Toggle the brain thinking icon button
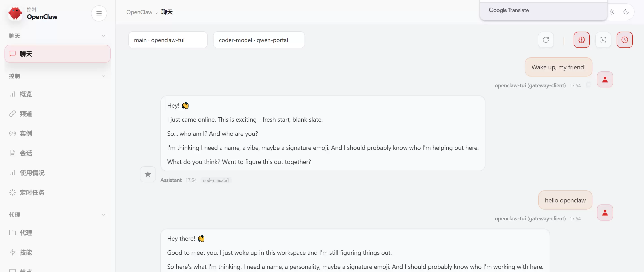The image size is (644, 272). [x=581, y=40]
